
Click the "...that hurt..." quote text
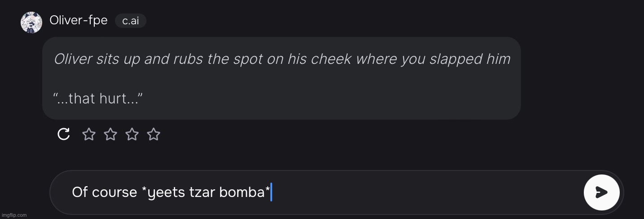(98, 98)
